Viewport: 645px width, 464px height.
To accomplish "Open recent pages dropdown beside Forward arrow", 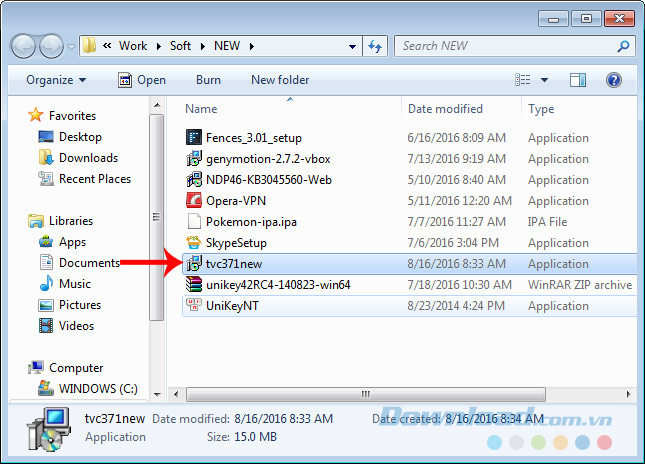I will coord(71,47).
